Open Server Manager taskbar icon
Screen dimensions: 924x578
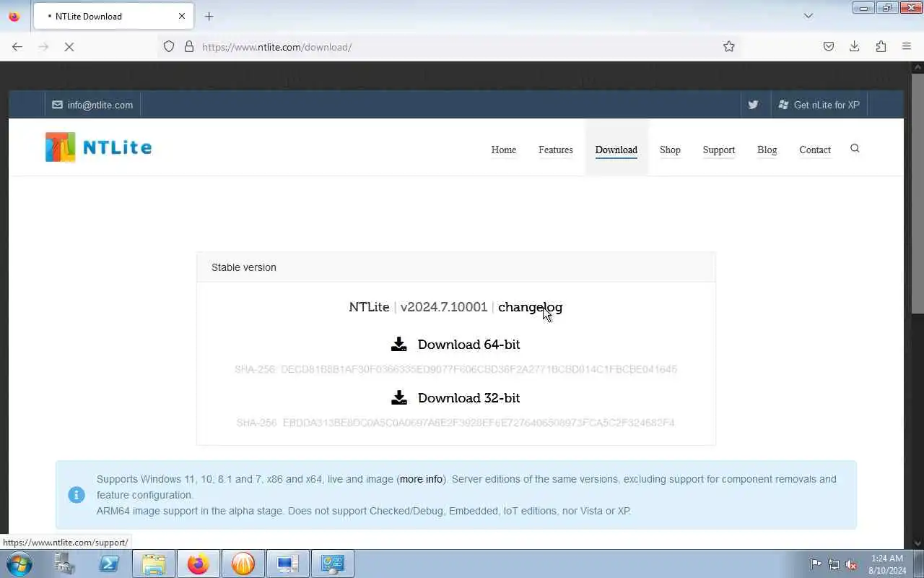tap(65, 564)
